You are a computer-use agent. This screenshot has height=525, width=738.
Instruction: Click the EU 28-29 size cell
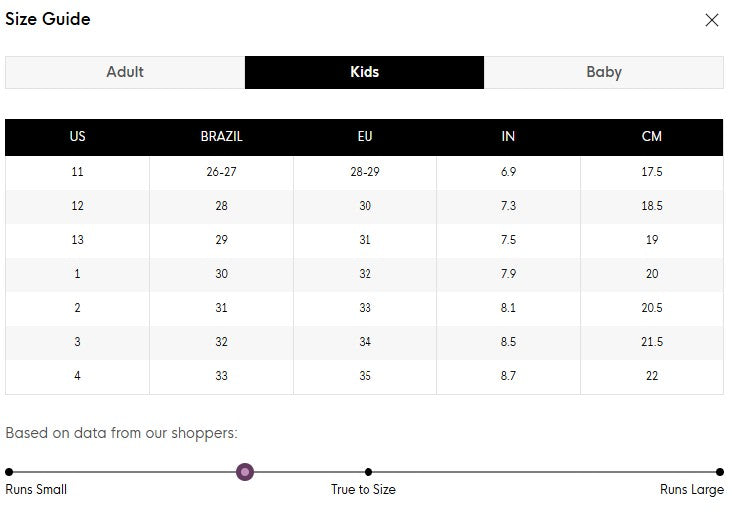coord(364,172)
